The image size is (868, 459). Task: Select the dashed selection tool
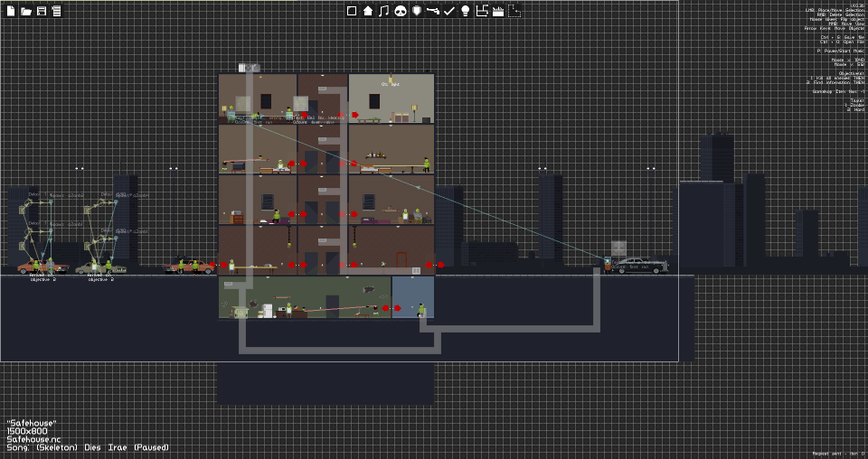[514, 11]
